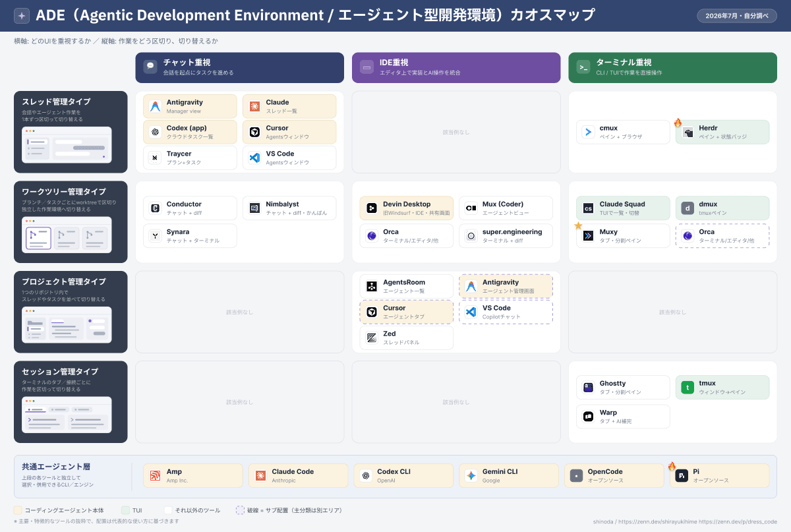Click the Amp icon
The width and height of the screenshot is (791, 532).
pyautogui.click(x=156, y=476)
